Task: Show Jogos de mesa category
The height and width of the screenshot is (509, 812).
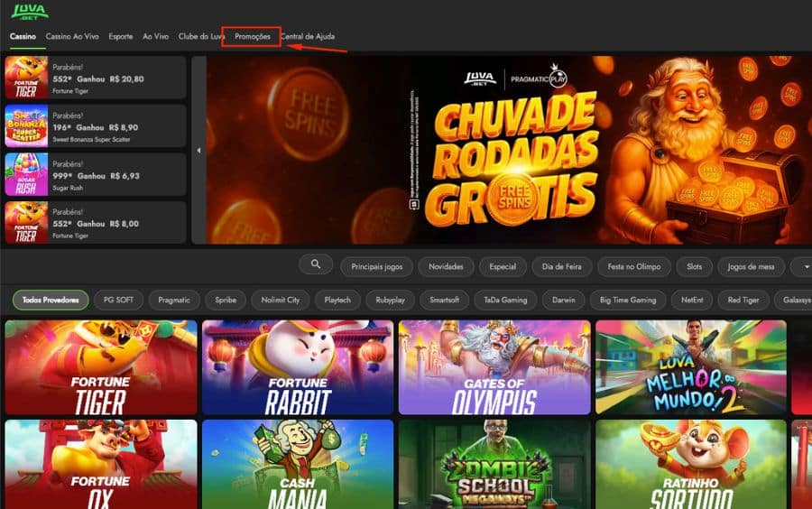Action: (751, 266)
